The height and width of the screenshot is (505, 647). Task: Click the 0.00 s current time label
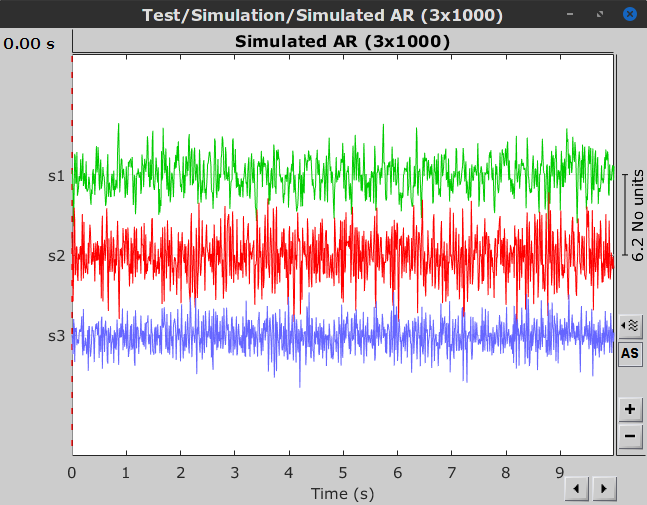30,44
